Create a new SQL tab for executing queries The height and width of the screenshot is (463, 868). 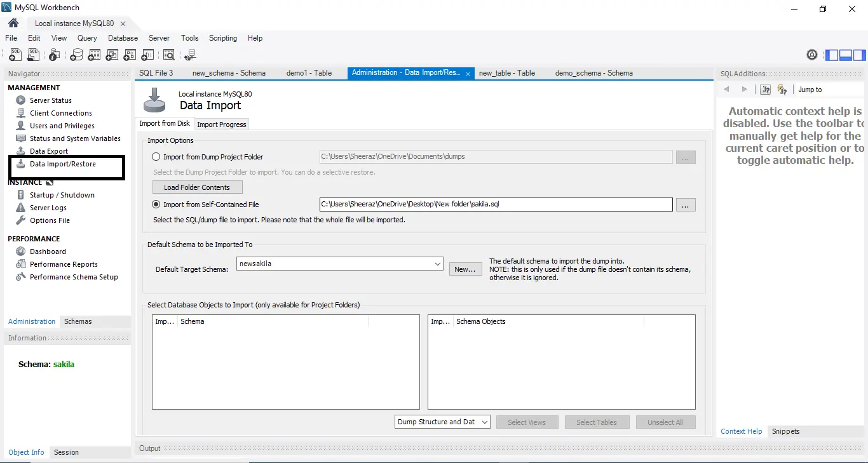click(15, 55)
